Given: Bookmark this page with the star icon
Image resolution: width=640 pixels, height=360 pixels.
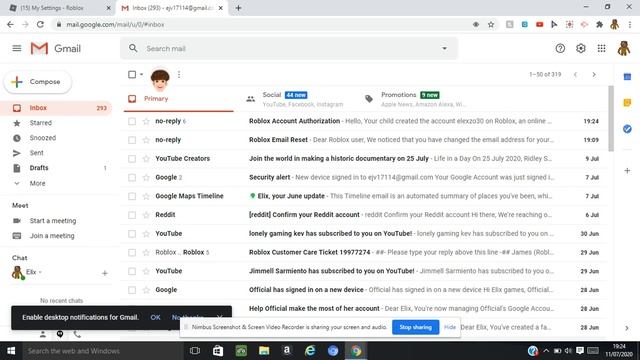Looking at the screenshot, I should tap(491, 24).
